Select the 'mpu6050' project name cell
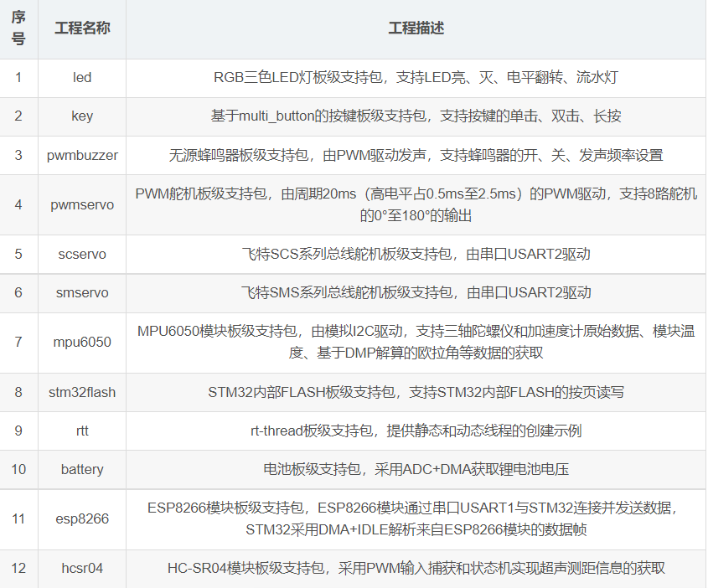Image resolution: width=708 pixels, height=588 pixels. click(x=82, y=343)
